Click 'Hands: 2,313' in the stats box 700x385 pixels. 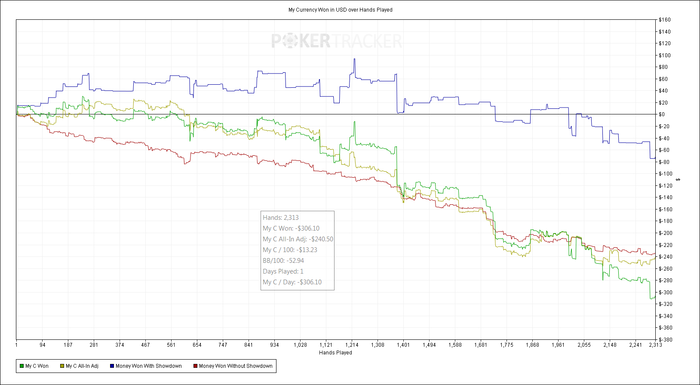[280, 218]
